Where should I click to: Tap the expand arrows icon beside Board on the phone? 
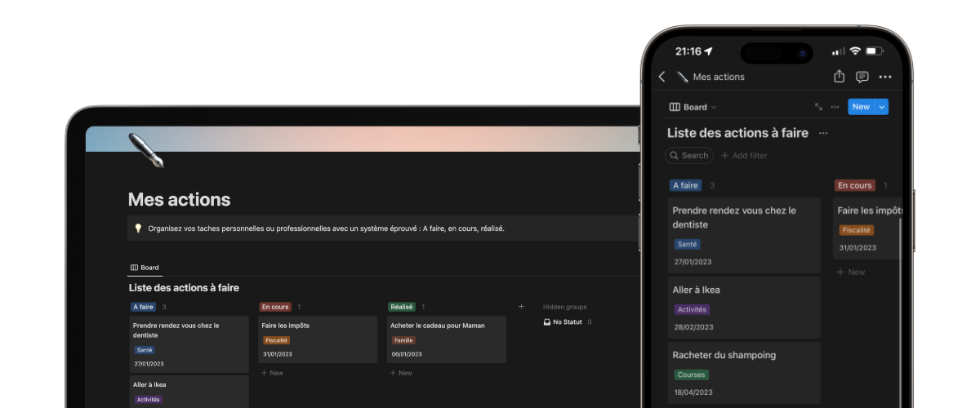click(818, 107)
